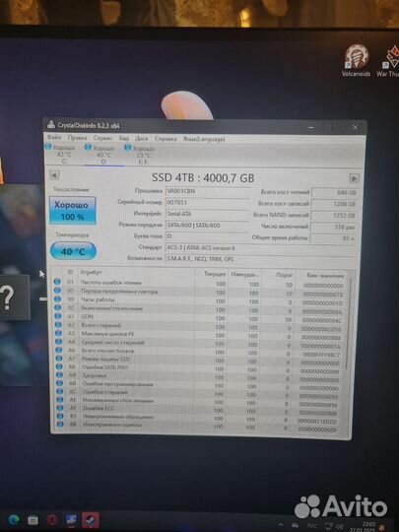Click the CrystalDiskInfo title bar app icon
This screenshot has width=399, height=532.
(51, 124)
